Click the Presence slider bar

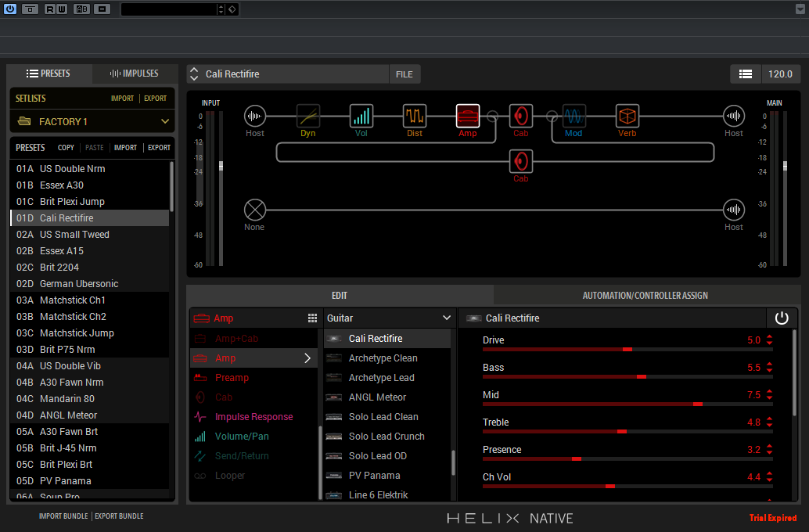(x=627, y=459)
